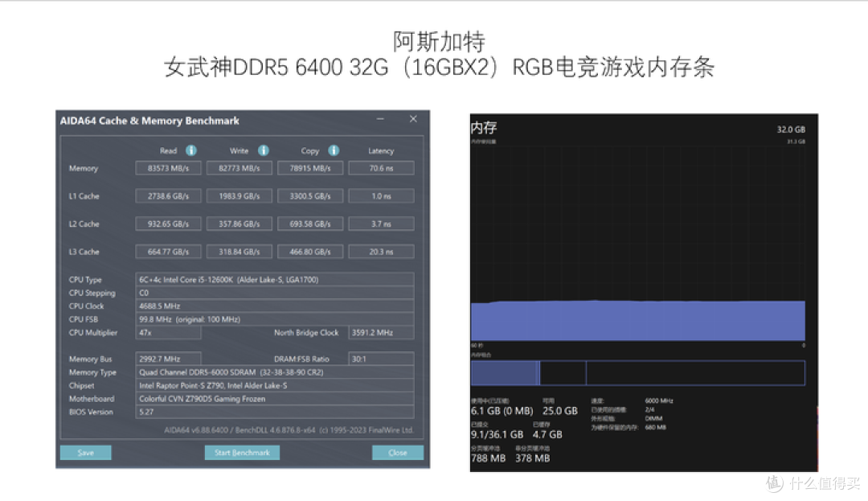
Task: Click the Memory Type DDR5-6000 SDRAM field
Action: [275, 372]
